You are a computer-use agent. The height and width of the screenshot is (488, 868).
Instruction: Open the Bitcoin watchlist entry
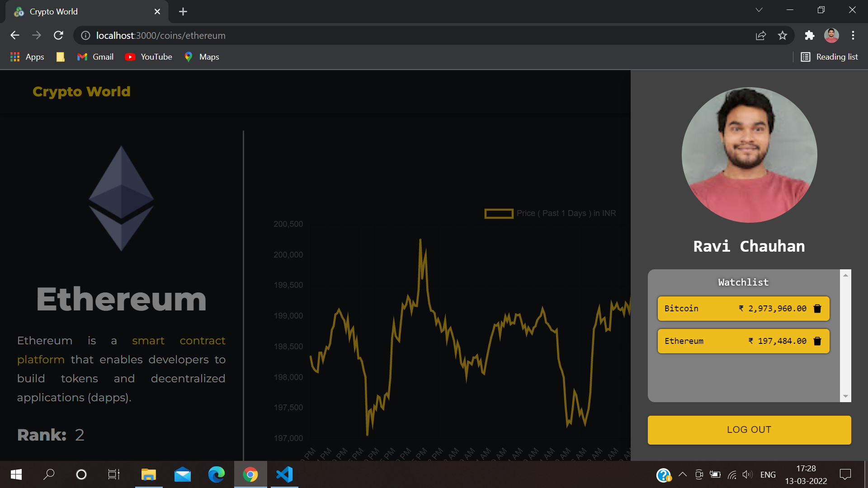(x=743, y=309)
